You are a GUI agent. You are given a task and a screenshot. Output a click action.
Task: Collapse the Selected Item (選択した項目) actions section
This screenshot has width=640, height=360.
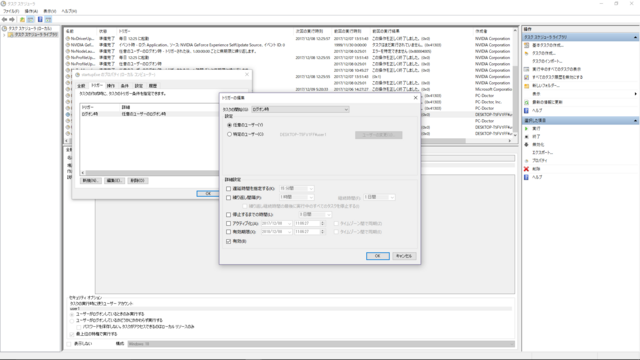(635, 121)
